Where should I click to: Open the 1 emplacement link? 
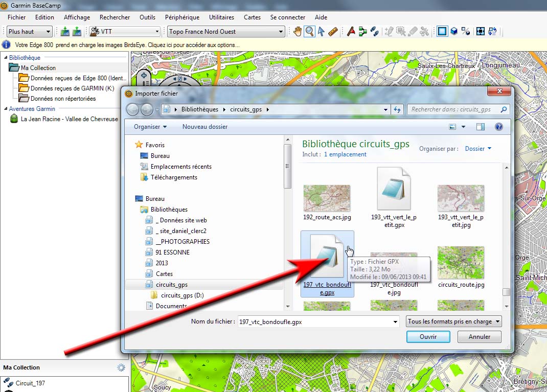pyautogui.click(x=345, y=154)
